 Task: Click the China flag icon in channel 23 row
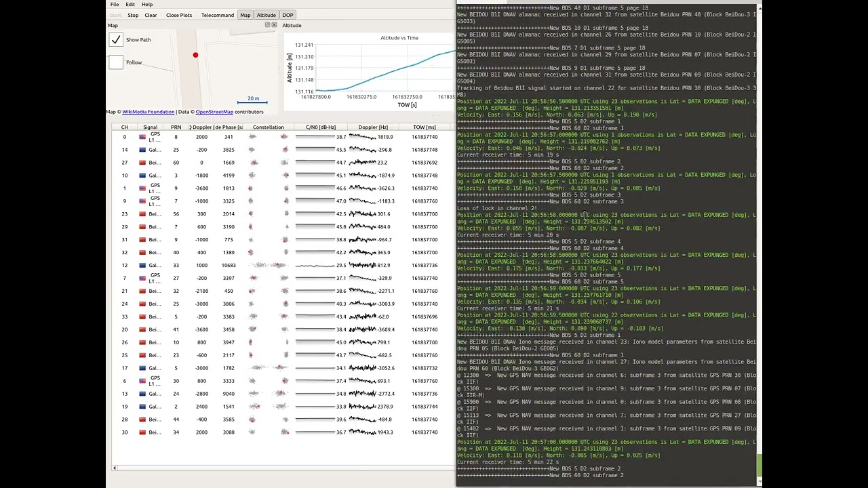tap(142, 214)
